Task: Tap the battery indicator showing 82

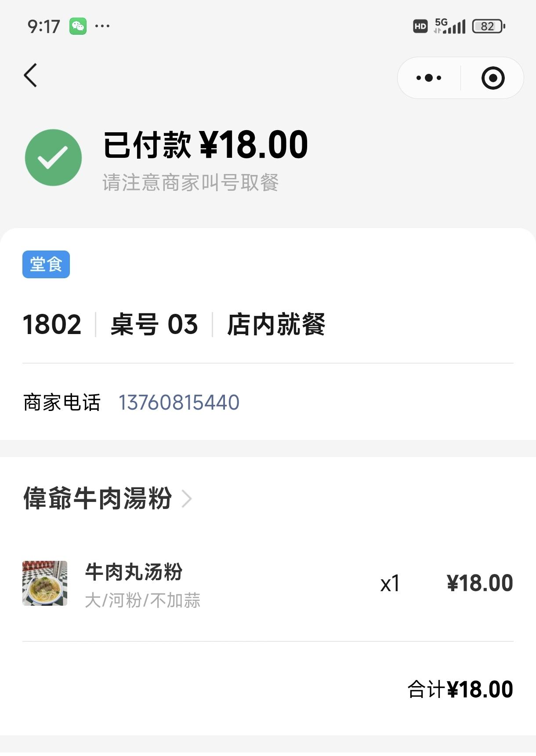Action: coord(489,26)
